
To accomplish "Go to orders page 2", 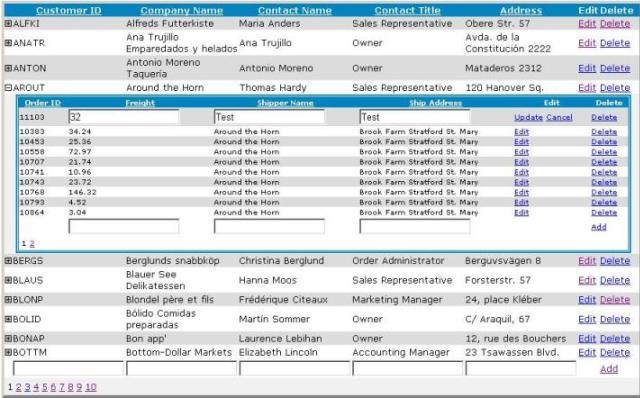I will (x=32, y=244).
